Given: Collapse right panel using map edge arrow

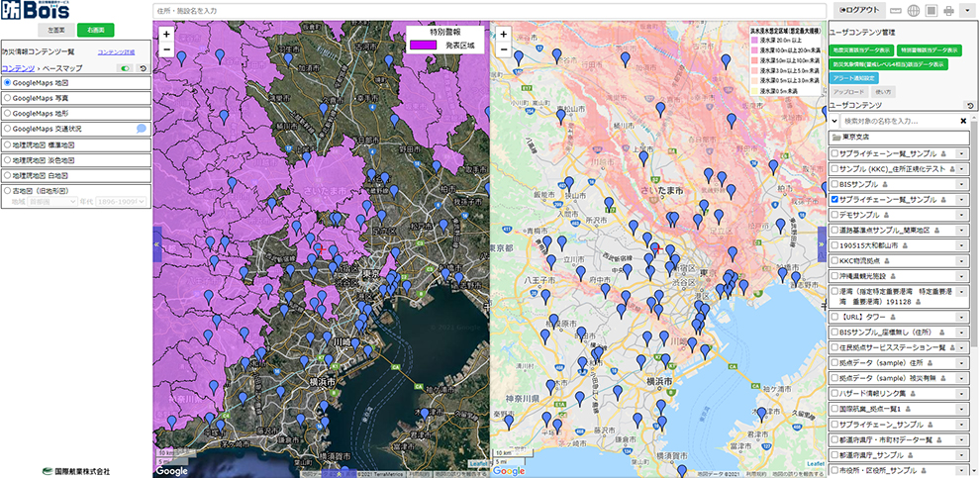Looking at the screenshot, I should coord(822,243).
